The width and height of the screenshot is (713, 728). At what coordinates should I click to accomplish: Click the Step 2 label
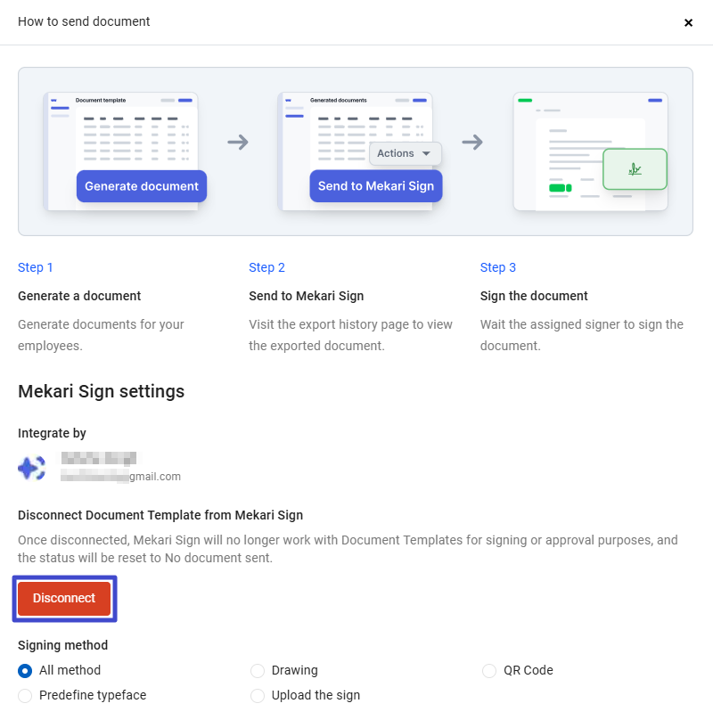click(x=267, y=267)
